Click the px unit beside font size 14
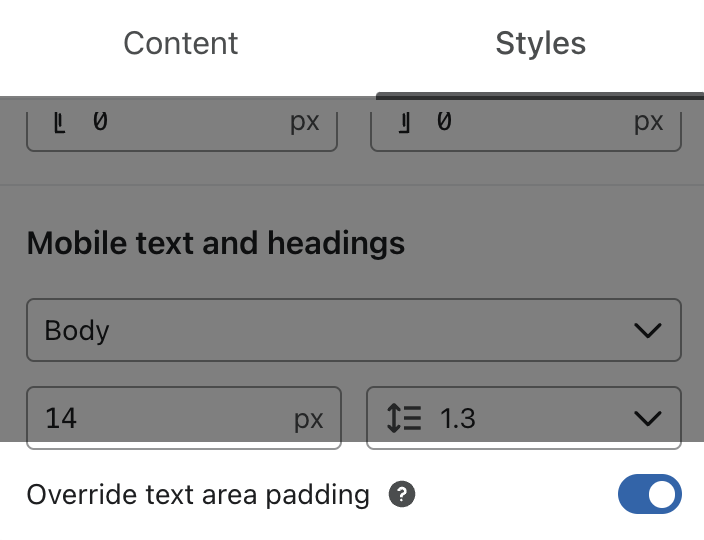 309,418
